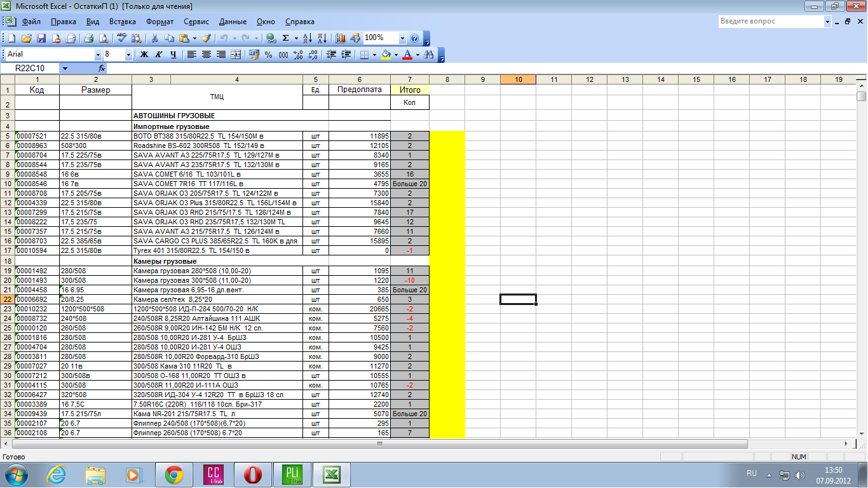Open the 100% zoom dropdown
Image resolution: width=868 pixels, height=488 pixels.
click(402, 38)
